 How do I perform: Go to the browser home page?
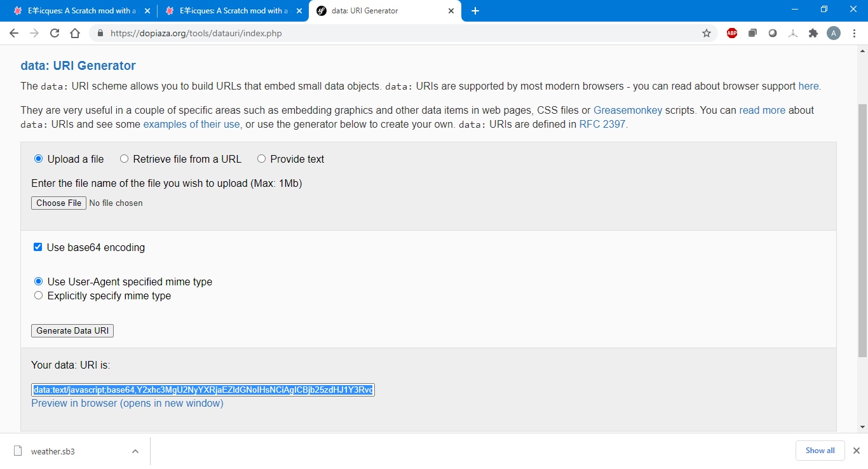point(75,34)
